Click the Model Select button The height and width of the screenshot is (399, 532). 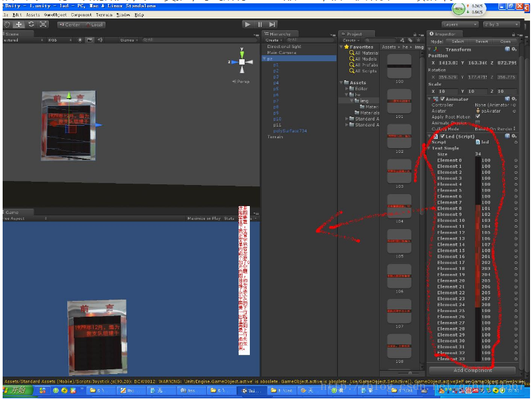pos(458,41)
